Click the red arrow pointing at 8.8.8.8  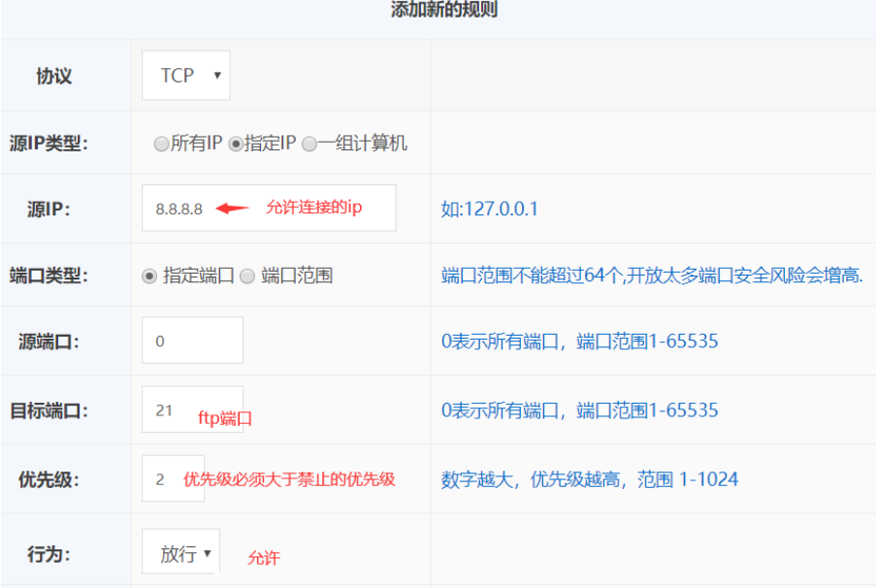click(232, 208)
